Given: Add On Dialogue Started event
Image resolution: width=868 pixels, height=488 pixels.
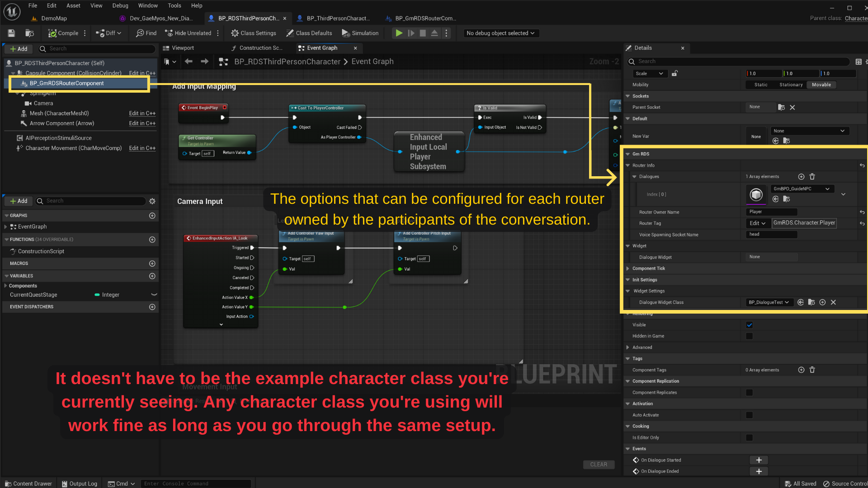Looking at the screenshot, I should coord(759,460).
